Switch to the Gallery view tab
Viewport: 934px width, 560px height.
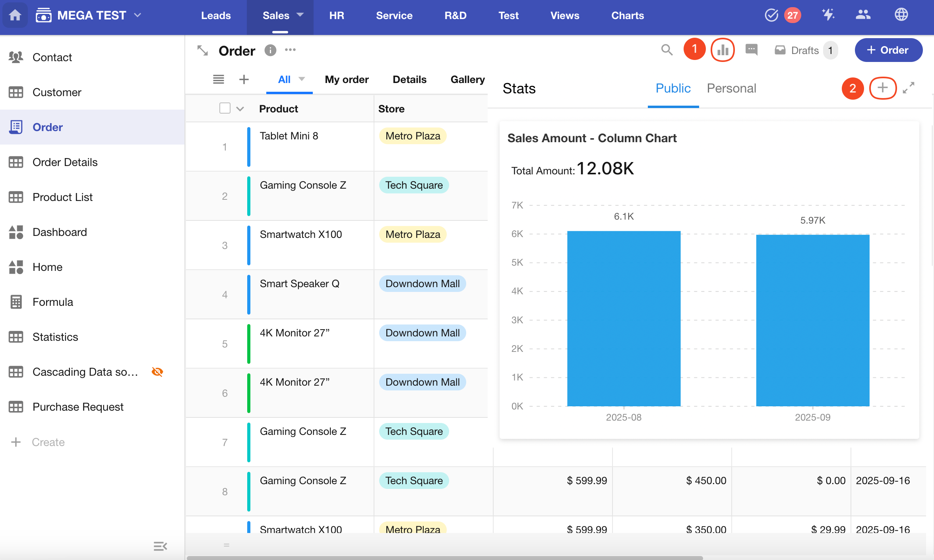pyautogui.click(x=467, y=79)
